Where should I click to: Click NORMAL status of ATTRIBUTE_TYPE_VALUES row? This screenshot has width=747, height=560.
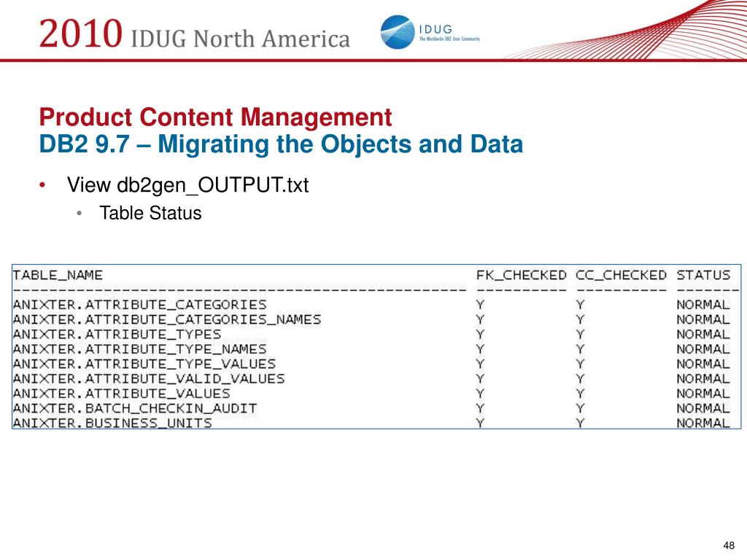click(703, 364)
